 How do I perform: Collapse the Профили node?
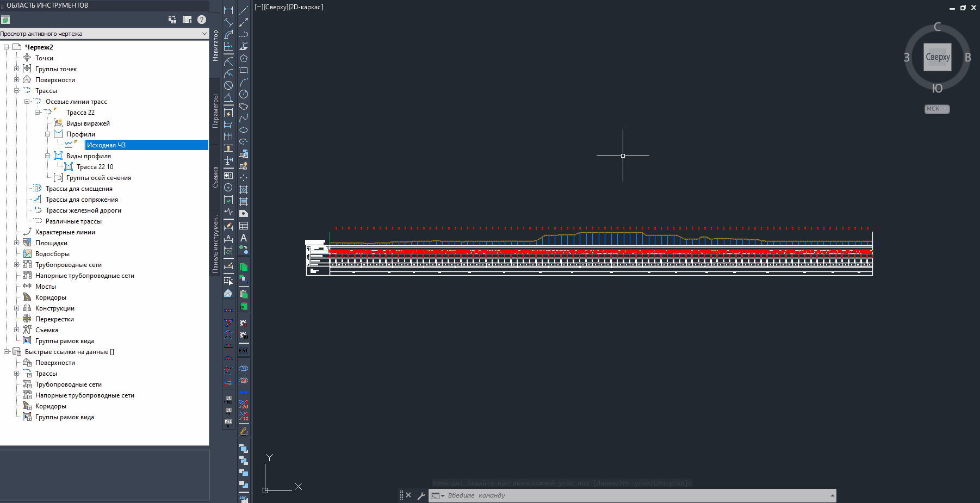click(48, 134)
